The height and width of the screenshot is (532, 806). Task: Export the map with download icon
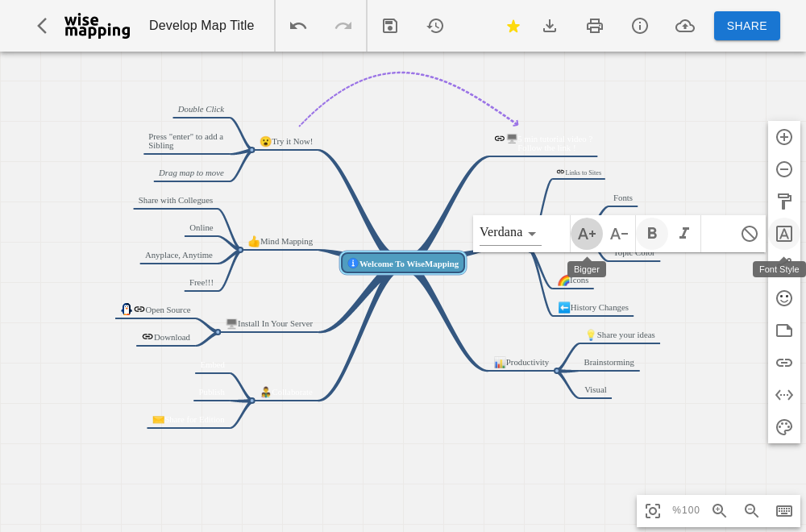(550, 26)
